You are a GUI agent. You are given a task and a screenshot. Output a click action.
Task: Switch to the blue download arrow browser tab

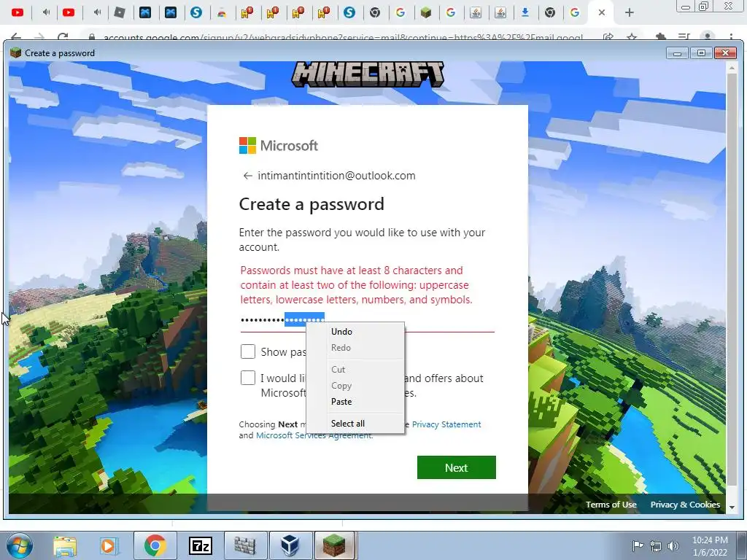525,12
